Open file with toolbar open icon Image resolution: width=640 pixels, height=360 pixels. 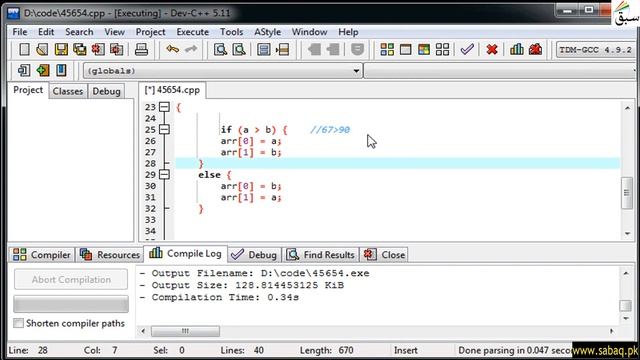click(42, 49)
